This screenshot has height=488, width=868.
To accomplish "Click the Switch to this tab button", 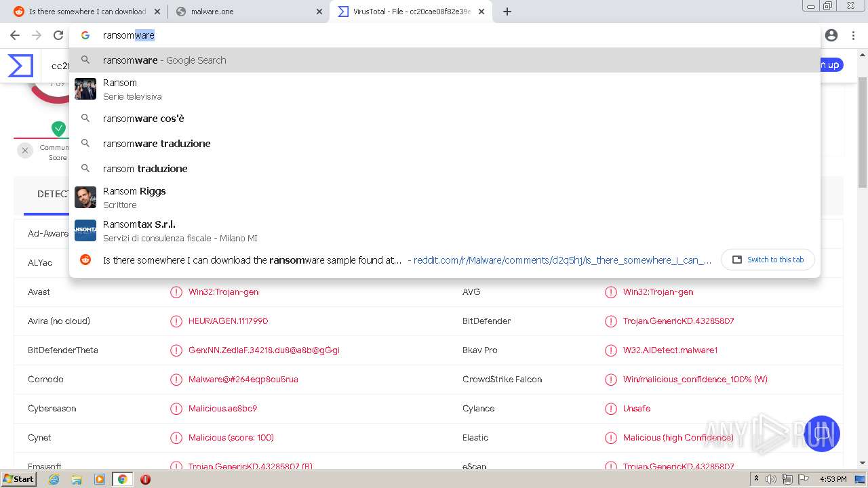I will point(768,260).
